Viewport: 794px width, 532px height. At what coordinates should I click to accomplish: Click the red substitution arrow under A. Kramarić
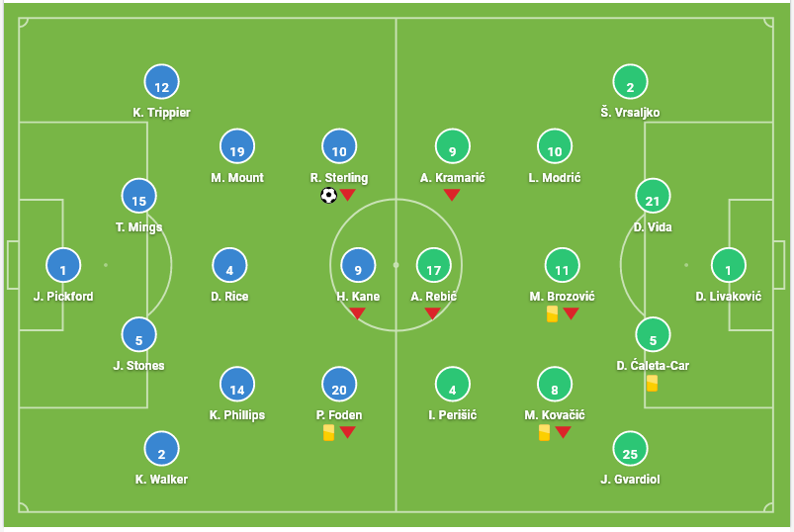(452, 195)
